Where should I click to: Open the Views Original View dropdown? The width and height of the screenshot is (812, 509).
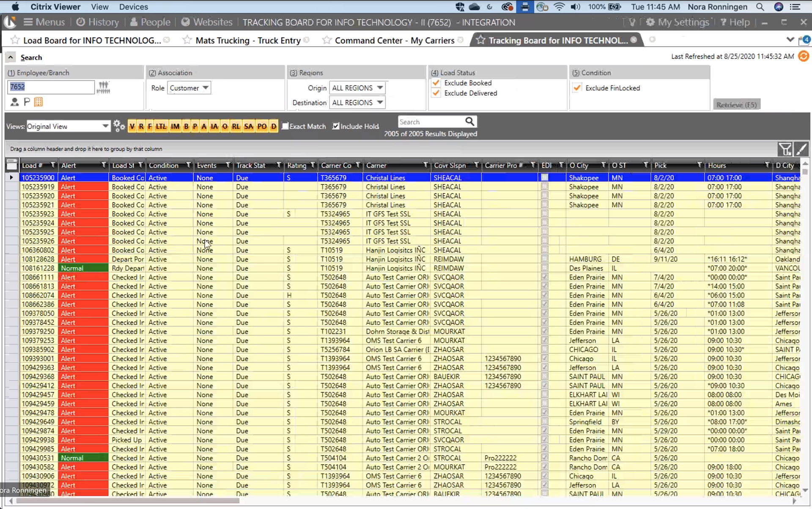[68, 126]
